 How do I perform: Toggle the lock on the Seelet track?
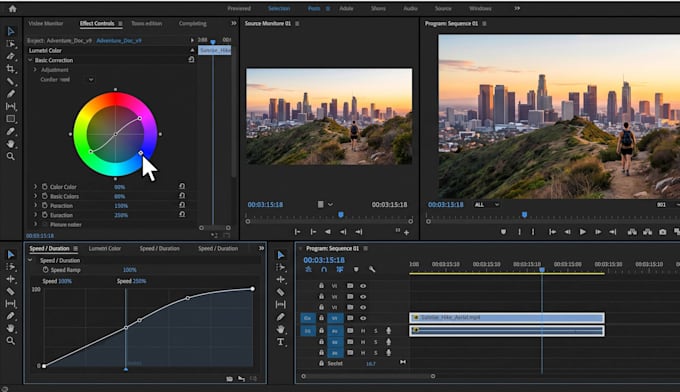tap(321, 363)
